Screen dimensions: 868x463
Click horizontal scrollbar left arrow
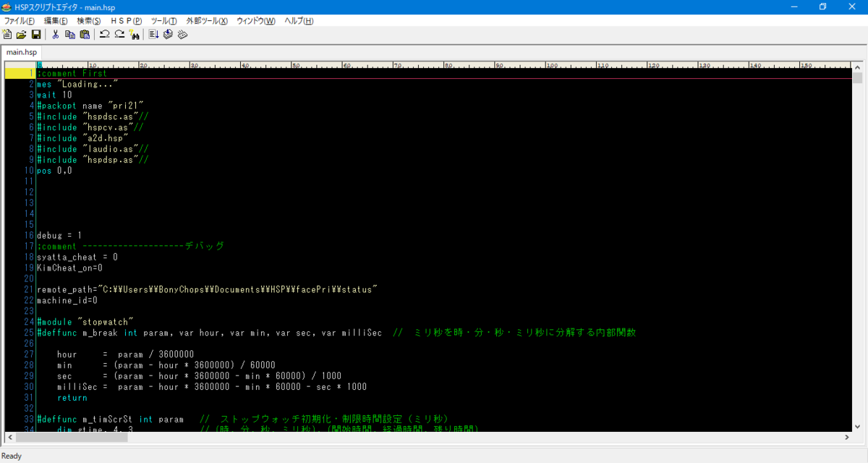point(10,437)
